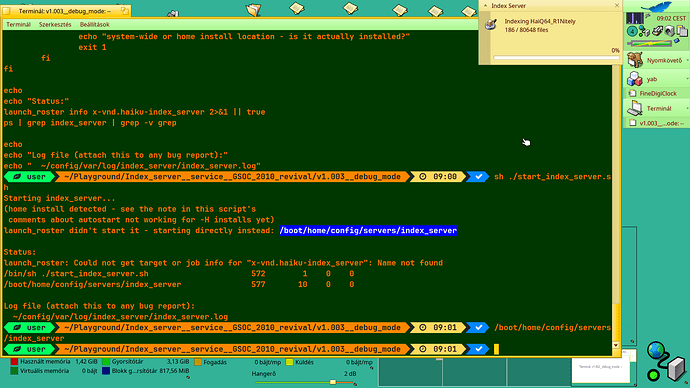Expand the Terminál entry arrow in Deskbar

tap(687, 108)
